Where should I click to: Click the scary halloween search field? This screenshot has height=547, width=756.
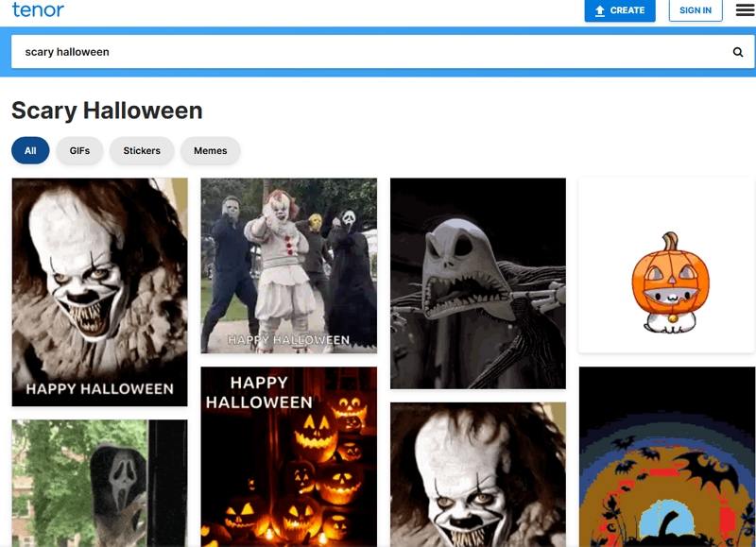coord(369,52)
